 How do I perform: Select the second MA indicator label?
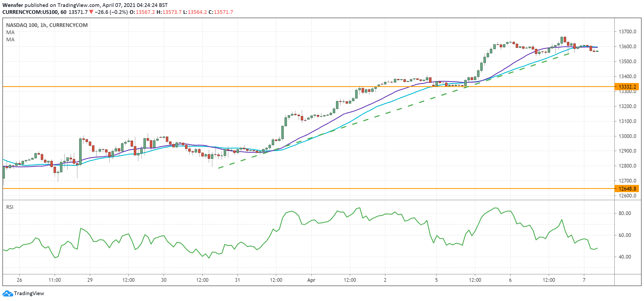tap(10, 39)
